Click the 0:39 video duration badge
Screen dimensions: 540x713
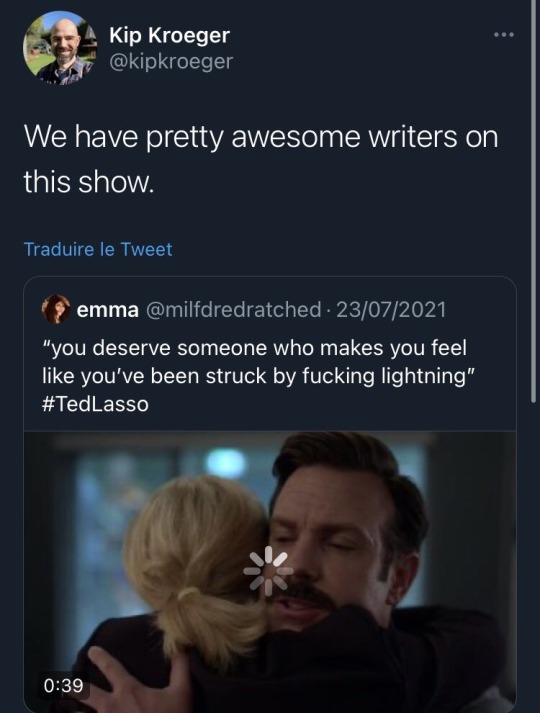64,685
